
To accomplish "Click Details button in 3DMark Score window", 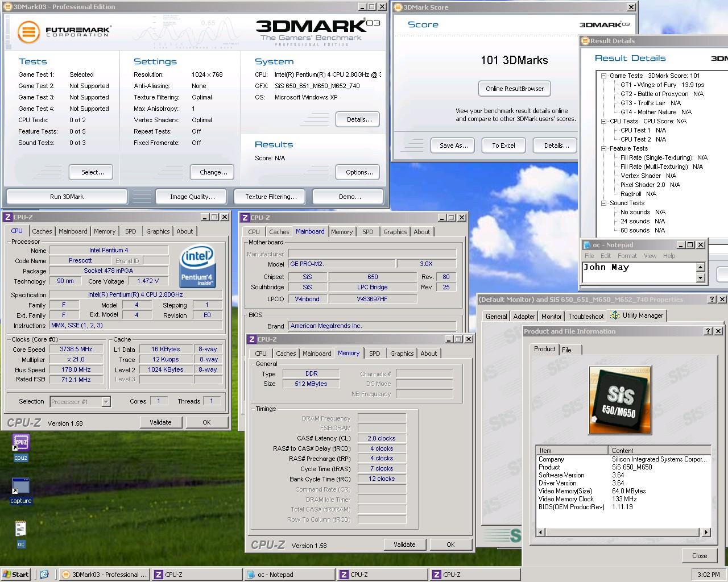I will click(x=556, y=145).
